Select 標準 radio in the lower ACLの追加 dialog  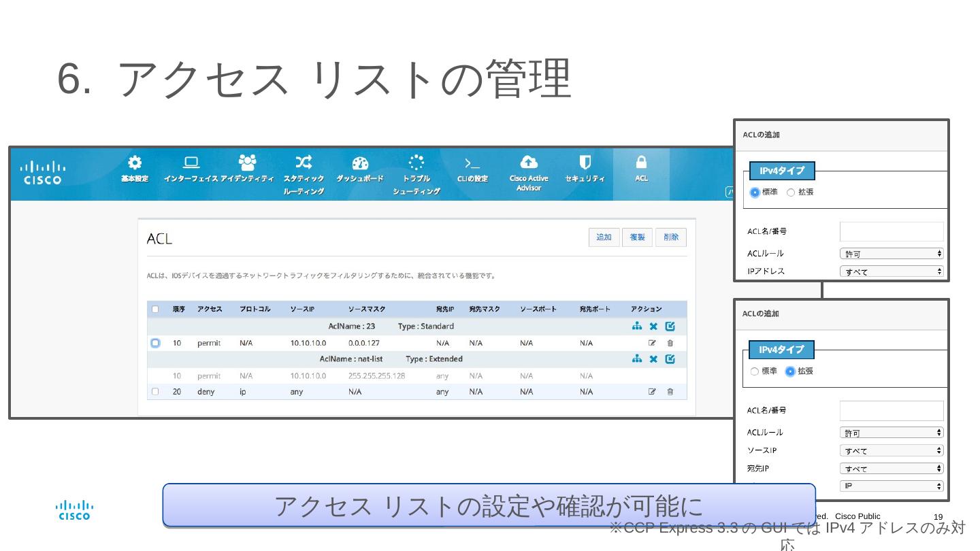[x=755, y=371]
